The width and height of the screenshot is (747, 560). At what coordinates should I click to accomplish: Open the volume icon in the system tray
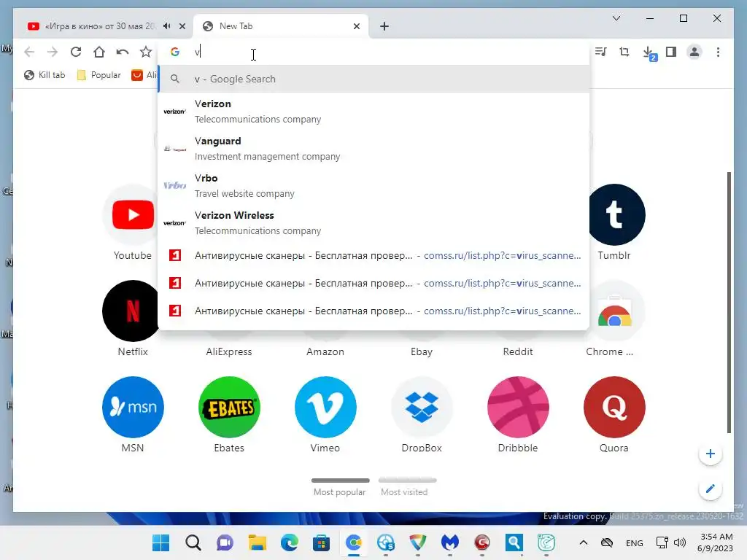[680, 542]
